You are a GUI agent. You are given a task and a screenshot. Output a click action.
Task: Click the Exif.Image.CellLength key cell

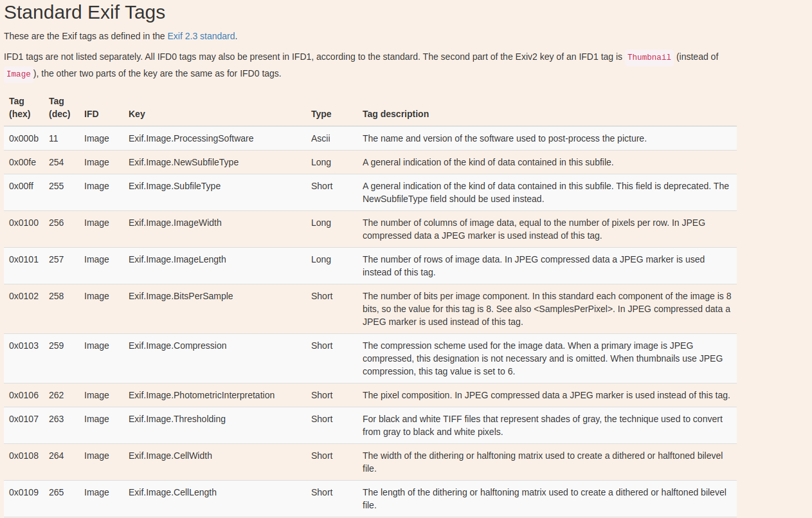172,492
